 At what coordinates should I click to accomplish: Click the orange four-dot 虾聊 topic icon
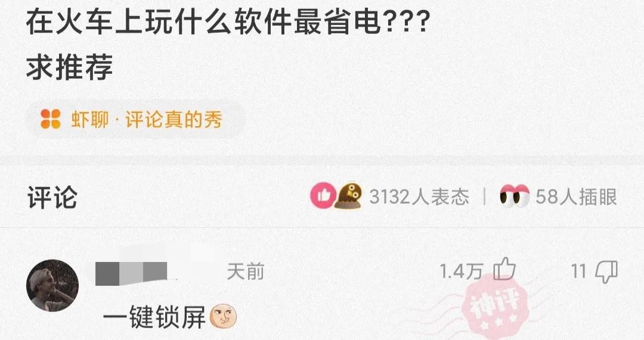coord(51,119)
